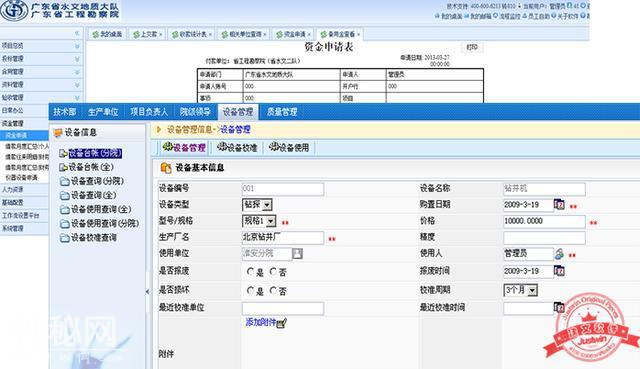Click gear icon on 设备使用 tab
Image resolution: width=640 pixels, height=369 pixels.
point(274,147)
